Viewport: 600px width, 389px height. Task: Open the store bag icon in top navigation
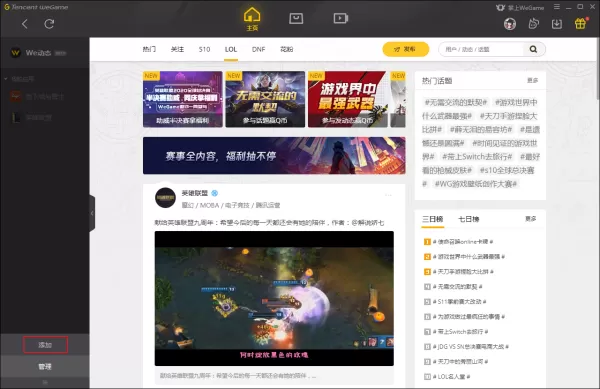click(296, 18)
